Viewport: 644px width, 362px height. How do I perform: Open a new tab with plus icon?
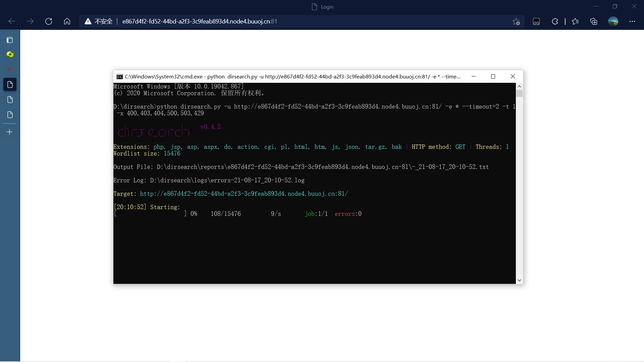click(x=10, y=132)
